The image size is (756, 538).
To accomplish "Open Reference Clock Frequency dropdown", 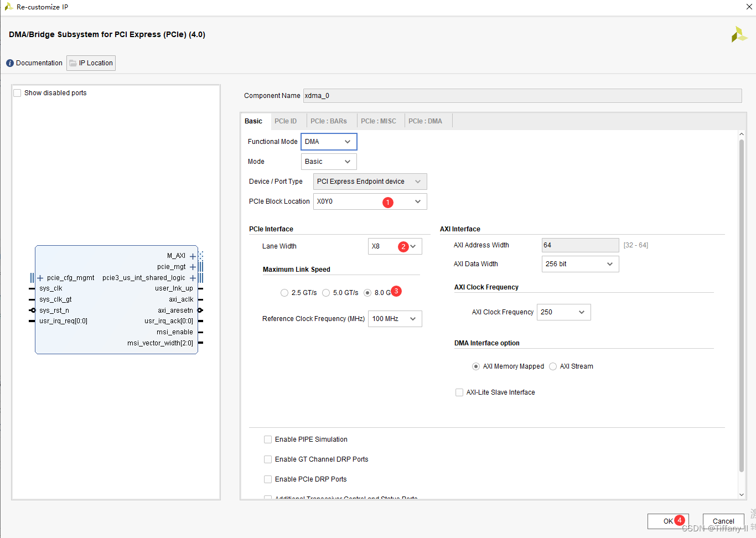I will pos(395,319).
